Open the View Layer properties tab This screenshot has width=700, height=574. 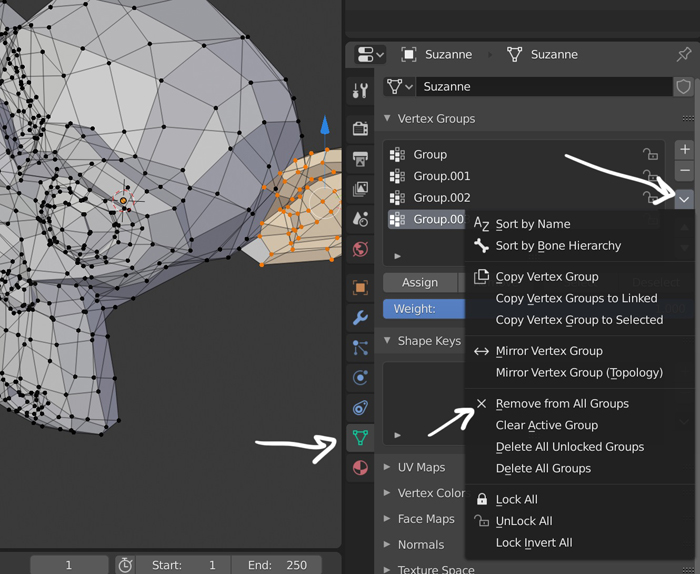pyautogui.click(x=360, y=189)
